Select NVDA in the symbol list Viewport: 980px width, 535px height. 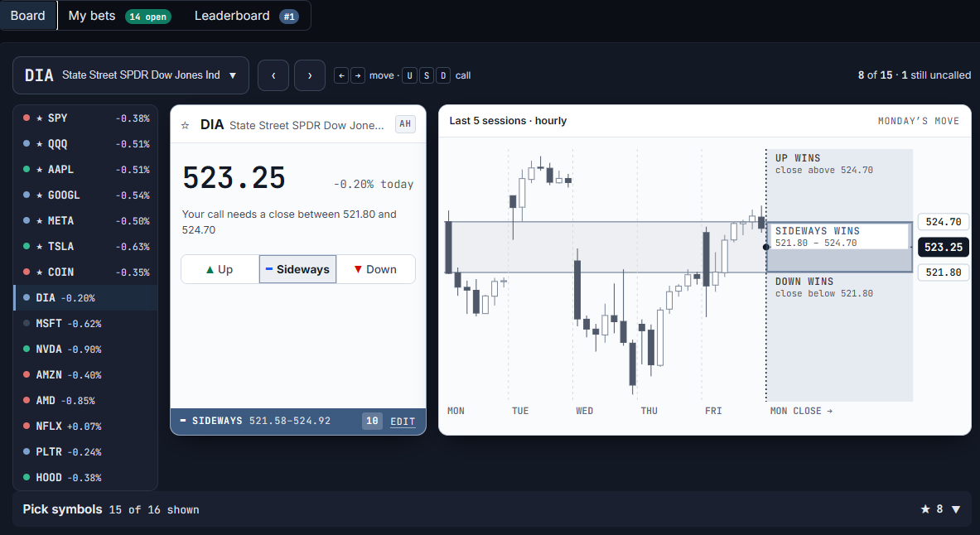(x=85, y=349)
